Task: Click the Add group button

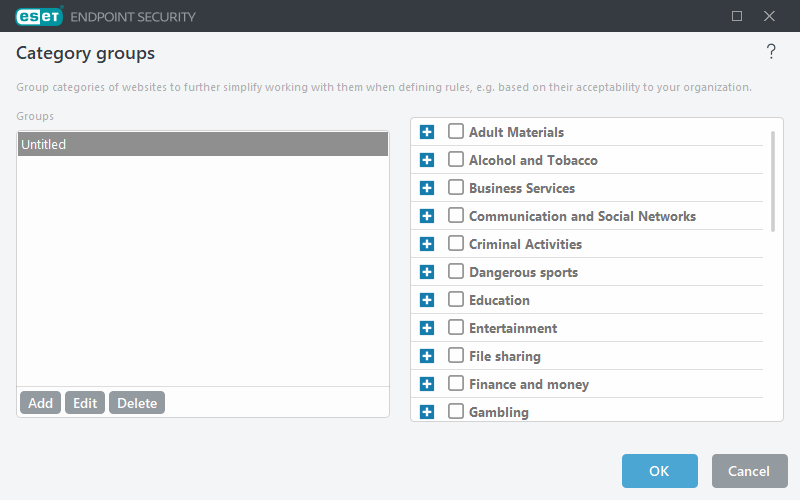Action: click(x=40, y=403)
